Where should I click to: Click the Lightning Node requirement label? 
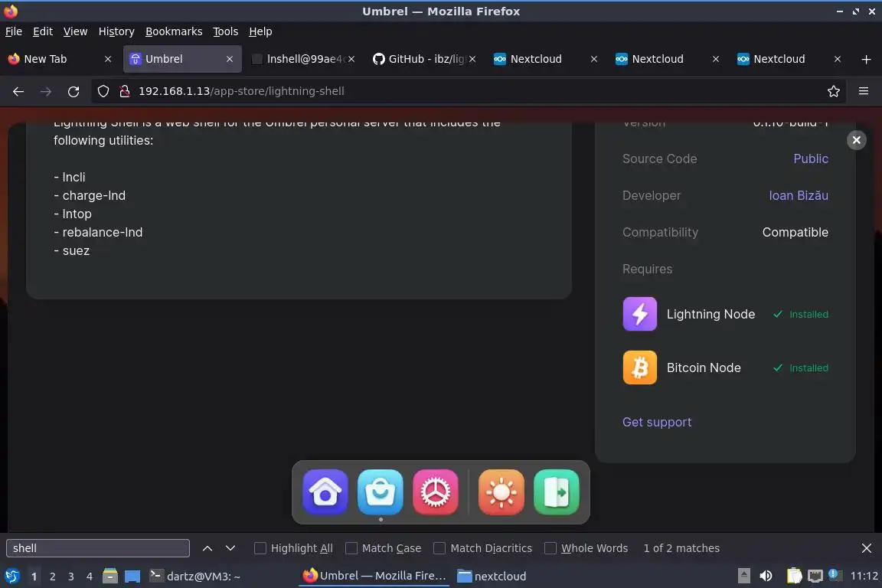tap(710, 314)
